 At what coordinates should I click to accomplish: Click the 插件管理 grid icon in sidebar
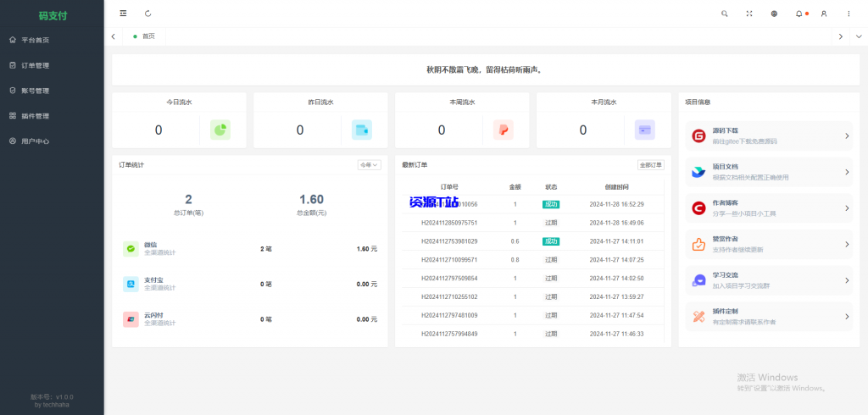(13, 116)
